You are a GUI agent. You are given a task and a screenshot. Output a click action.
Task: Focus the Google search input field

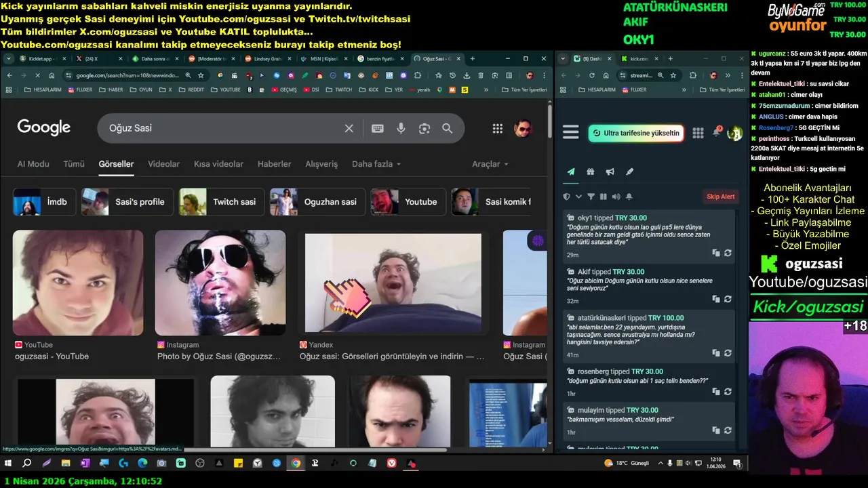pos(220,128)
